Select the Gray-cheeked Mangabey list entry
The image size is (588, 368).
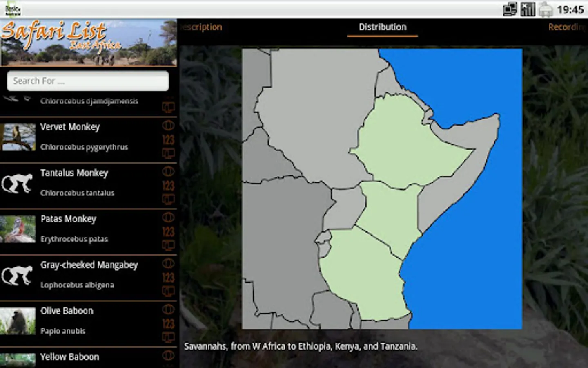(89, 278)
